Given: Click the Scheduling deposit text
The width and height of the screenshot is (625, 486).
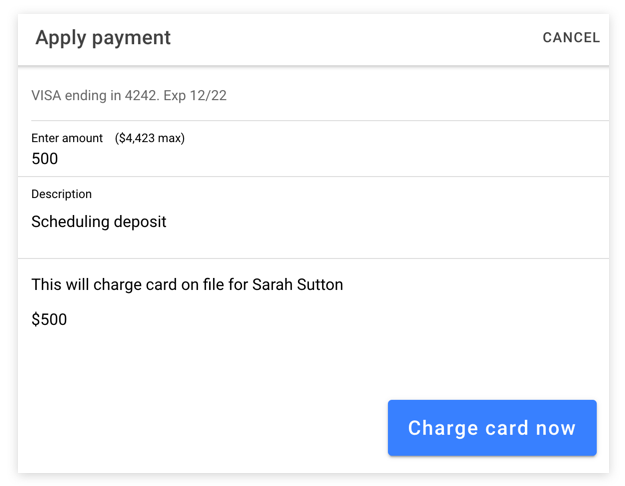Looking at the screenshot, I should click(99, 222).
